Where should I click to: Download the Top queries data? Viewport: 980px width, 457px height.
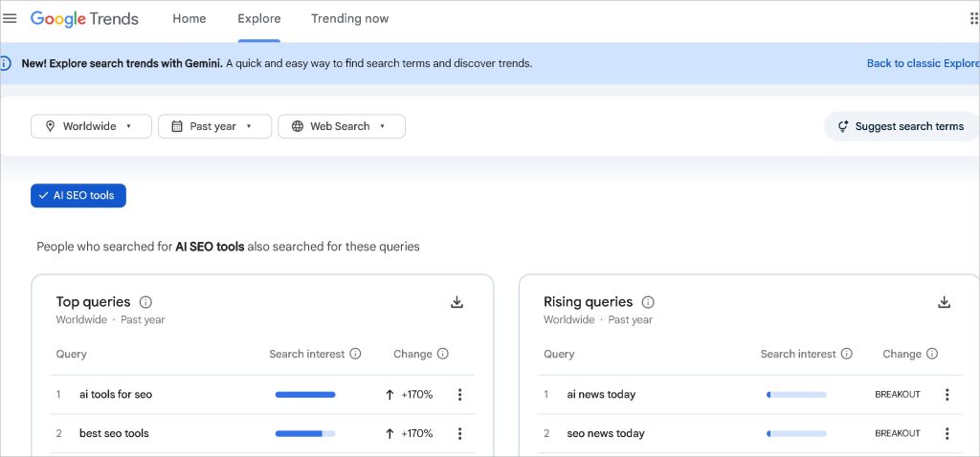pos(457,302)
